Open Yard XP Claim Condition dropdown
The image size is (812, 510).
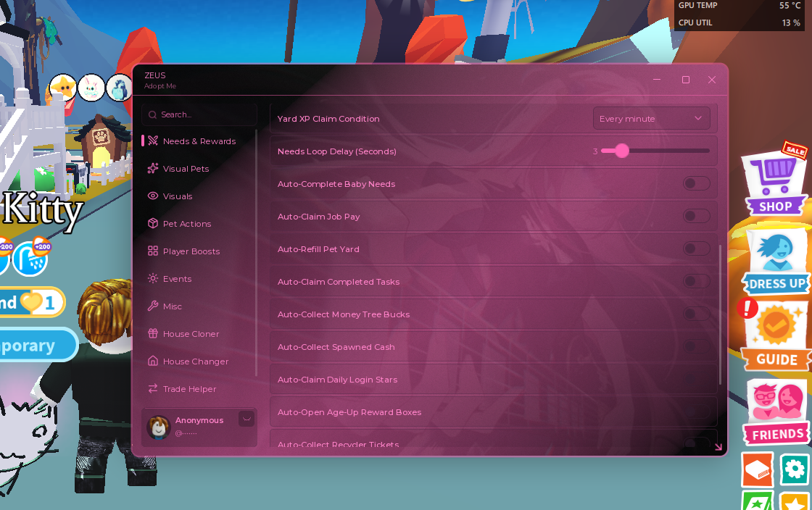(651, 119)
